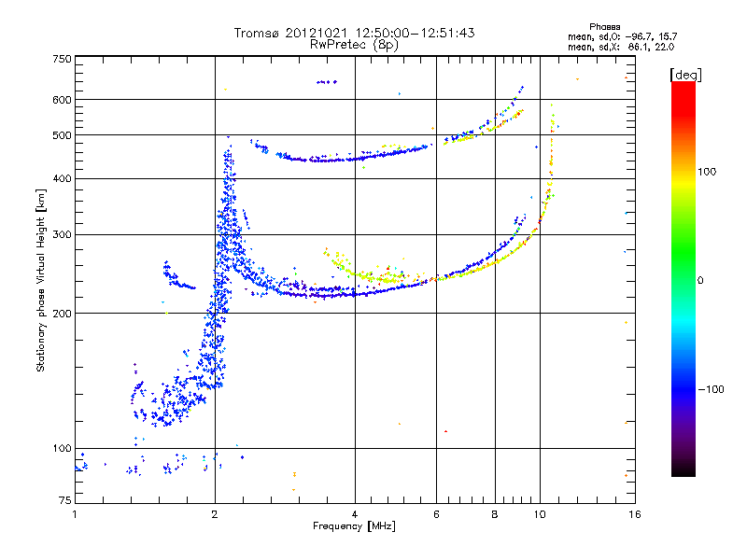Viewport: 747px width, 560px height.
Task: Click the x-axis tick label "16"
Action: 635,514
